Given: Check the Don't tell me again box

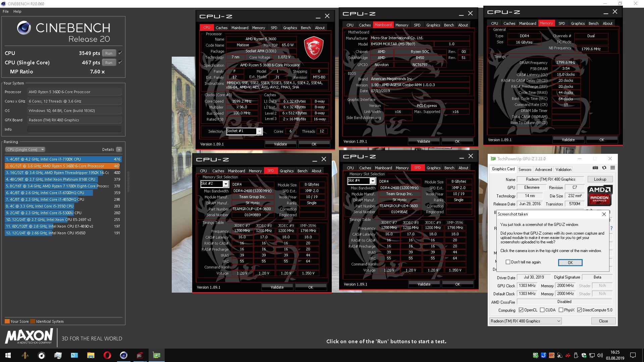Looking at the screenshot, I should pos(508,262).
